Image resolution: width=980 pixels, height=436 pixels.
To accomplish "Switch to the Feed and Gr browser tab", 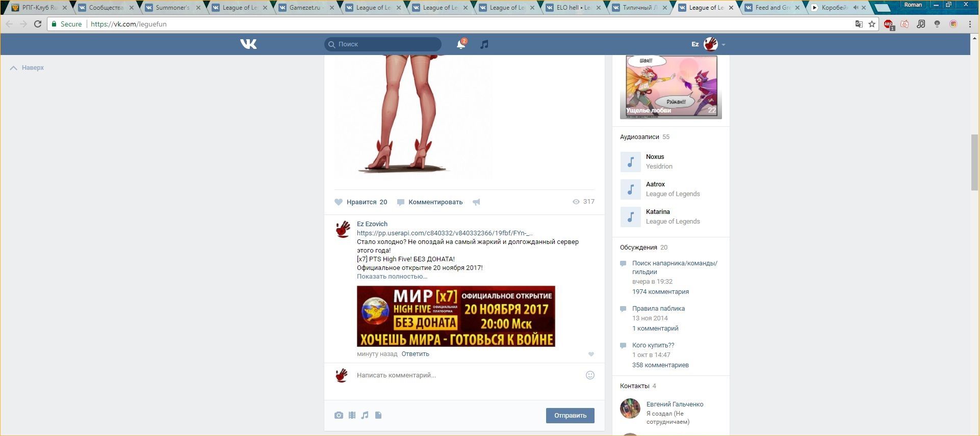I will coord(772,8).
